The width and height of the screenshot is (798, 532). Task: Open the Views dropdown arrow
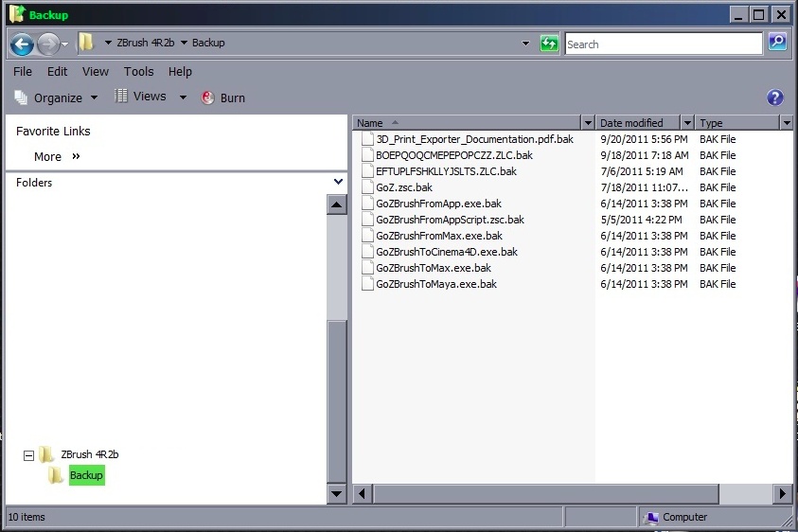[183, 98]
